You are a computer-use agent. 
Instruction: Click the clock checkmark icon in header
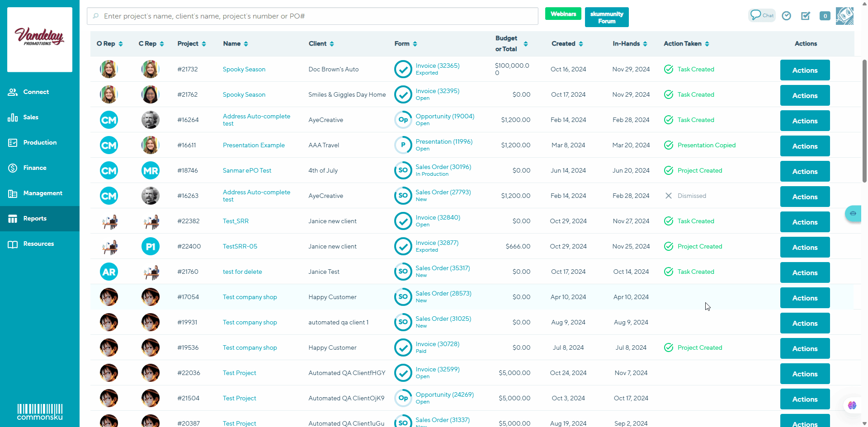click(x=787, y=16)
